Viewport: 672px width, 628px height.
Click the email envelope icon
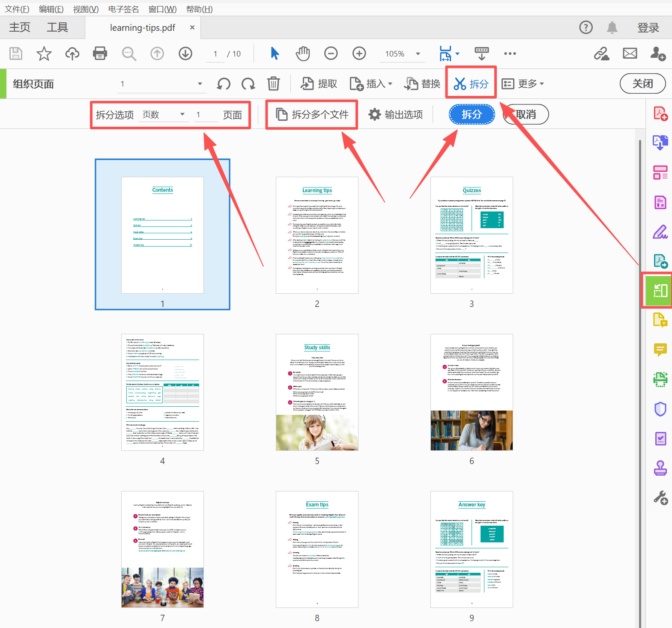pyautogui.click(x=630, y=54)
